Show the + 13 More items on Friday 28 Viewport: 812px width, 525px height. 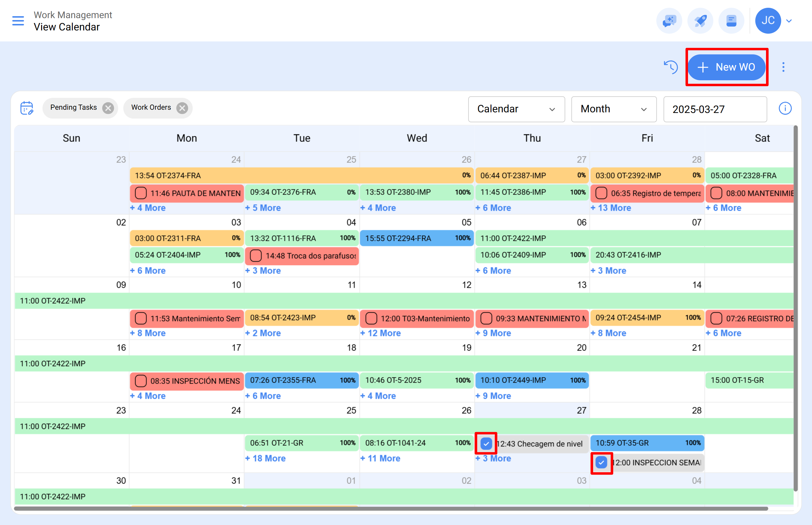611,207
